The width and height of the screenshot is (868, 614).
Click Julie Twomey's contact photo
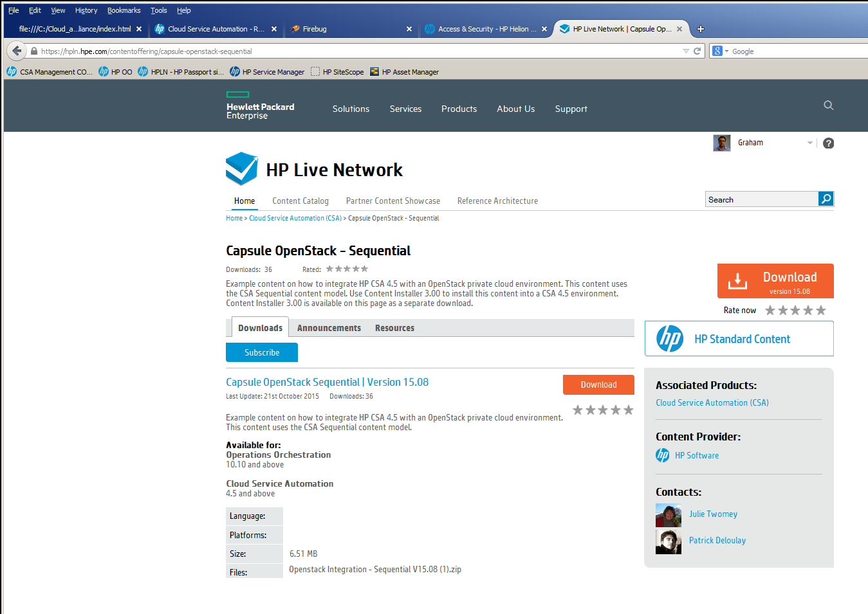click(x=668, y=515)
